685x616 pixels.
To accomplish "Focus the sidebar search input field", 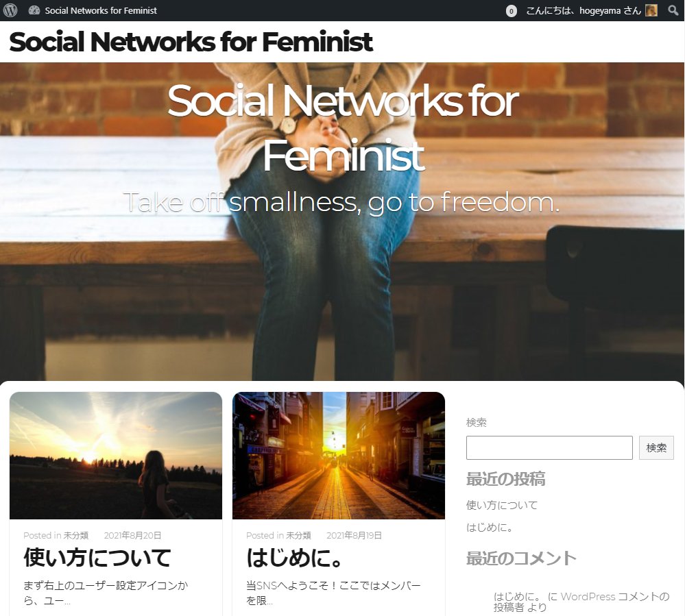I will click(549, 447).
